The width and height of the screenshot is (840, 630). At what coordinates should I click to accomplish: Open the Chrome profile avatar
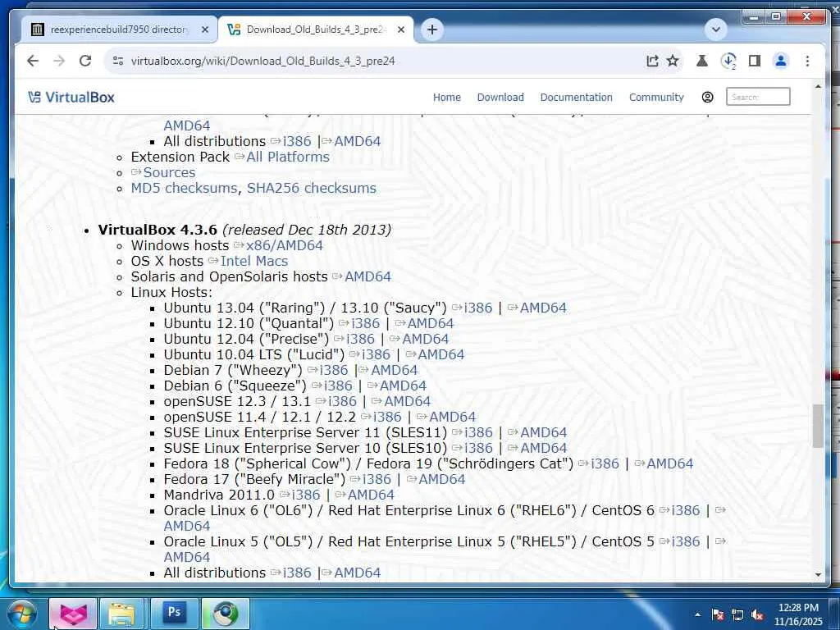781,61
